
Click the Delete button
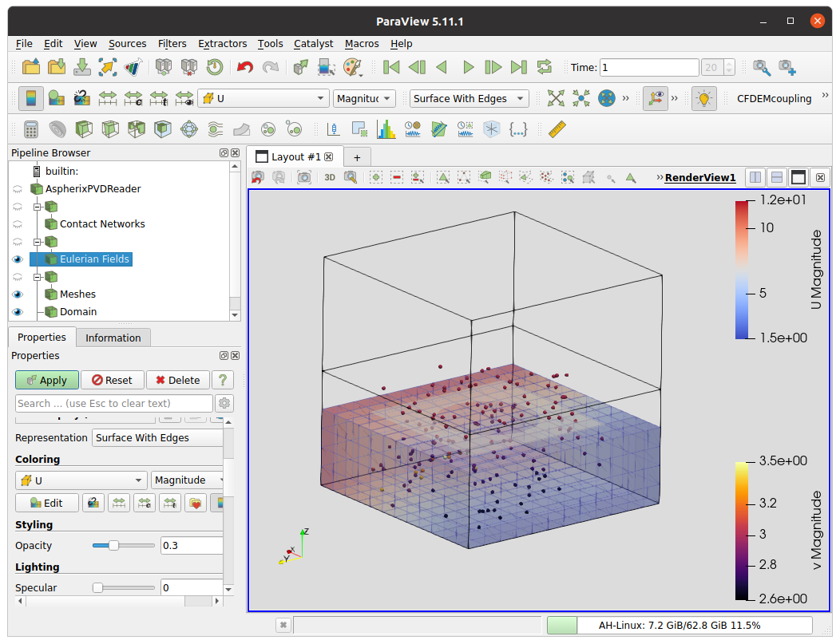click(178, 380)
